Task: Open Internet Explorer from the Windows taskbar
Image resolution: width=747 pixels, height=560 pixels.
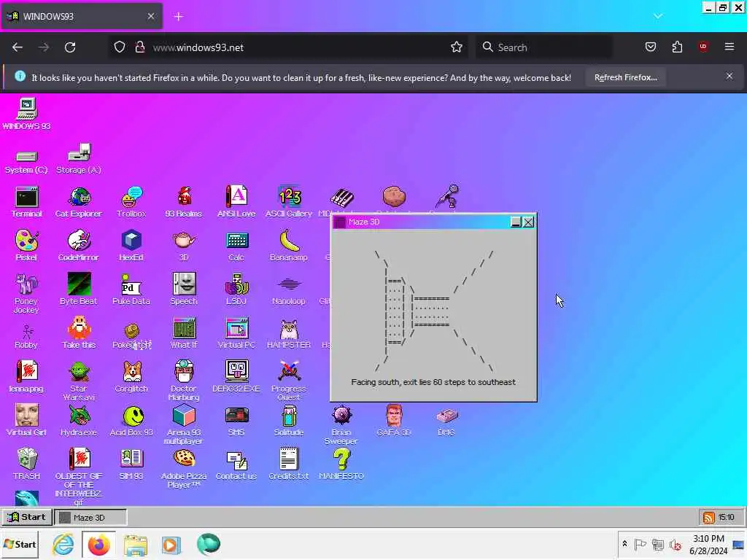Action: click(x=63, y=544)
